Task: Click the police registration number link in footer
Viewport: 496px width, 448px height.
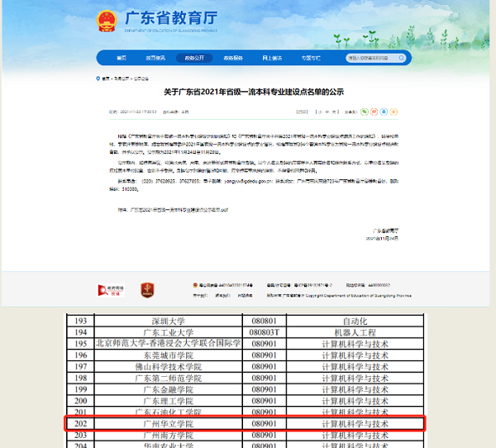Action: coord(226,285)
